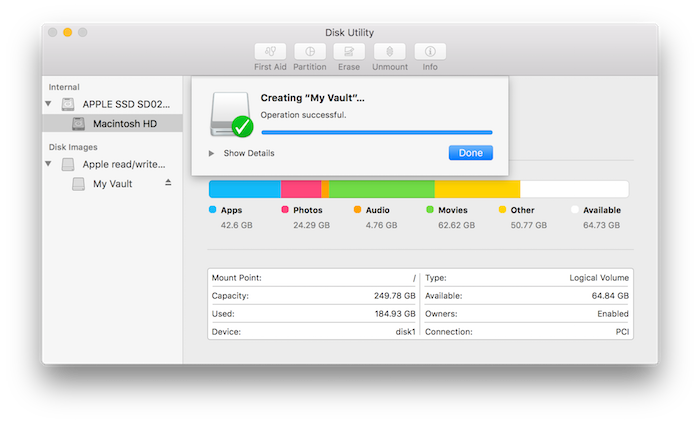The height and width of the screenshot is (424, 700).
Task: Open the Partition tool
Action: pos(310,52)
